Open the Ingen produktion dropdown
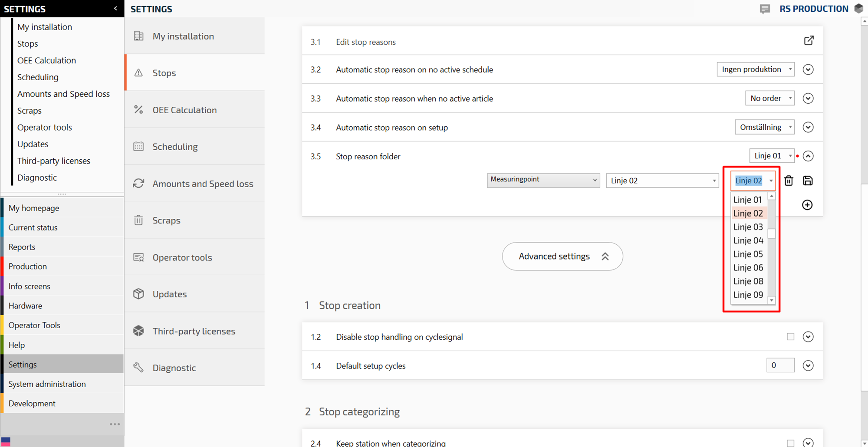Screen dimensions: 868x447 point(755,69)
